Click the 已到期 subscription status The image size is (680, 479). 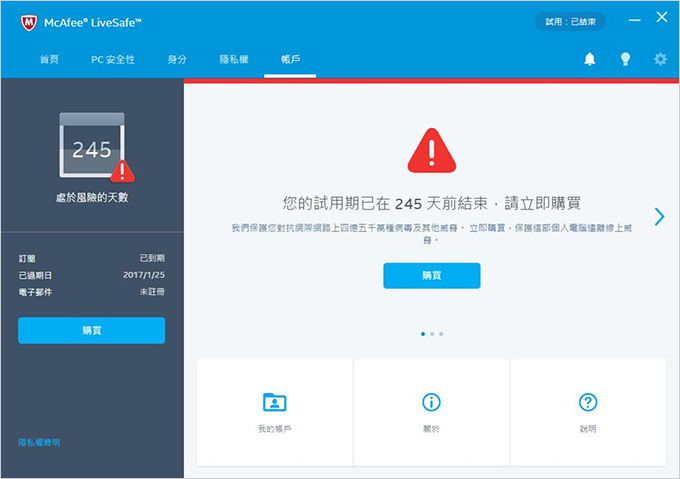point(152,258)
